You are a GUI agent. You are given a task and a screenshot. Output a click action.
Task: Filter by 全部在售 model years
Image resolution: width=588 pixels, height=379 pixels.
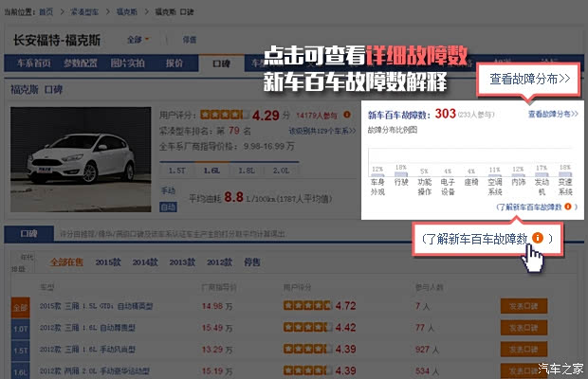click(x=66, y=262)
